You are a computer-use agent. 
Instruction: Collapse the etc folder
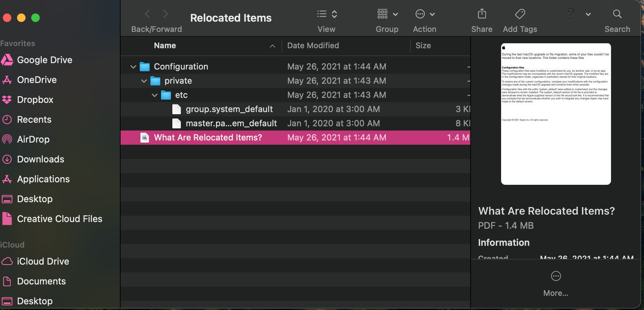click(155, 95)
